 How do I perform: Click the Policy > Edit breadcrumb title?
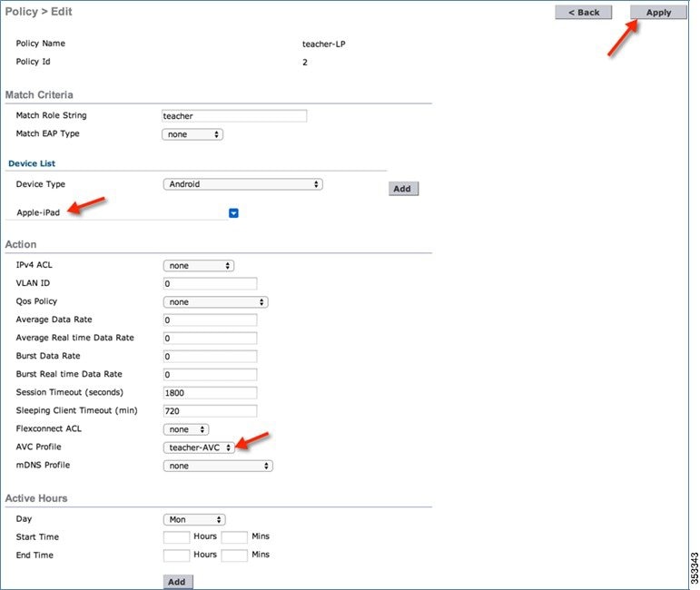click(x=38, y=12)
